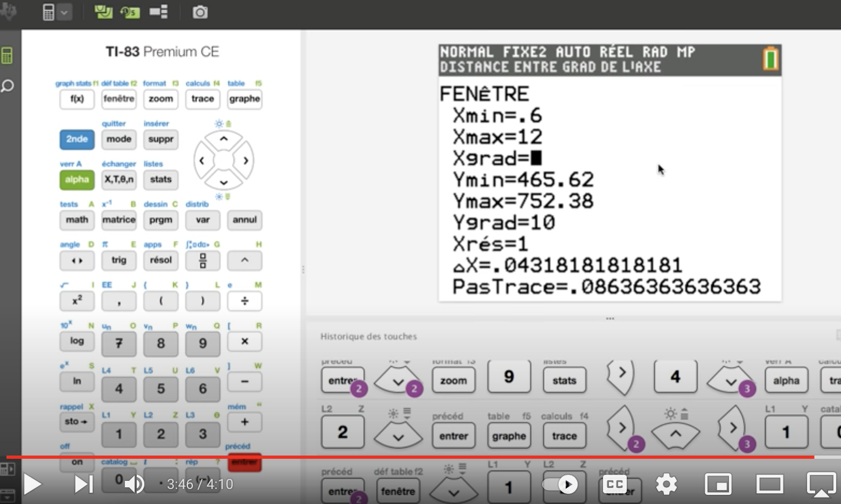Click the blue 2nde key
Screen dimensions: 841x504
(77, 139)
